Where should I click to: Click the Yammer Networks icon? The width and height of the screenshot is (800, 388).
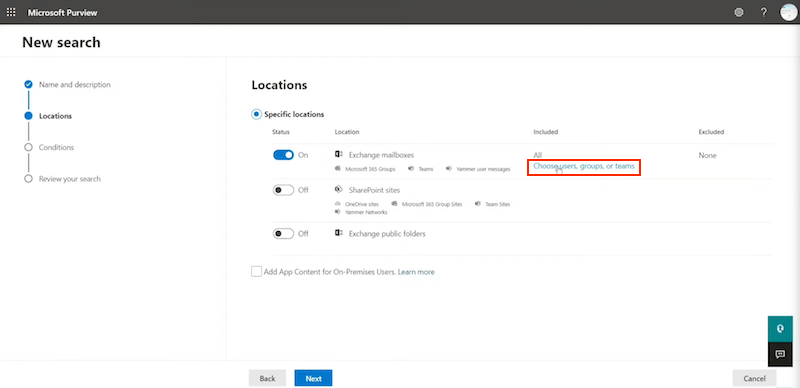coord(337,211)
